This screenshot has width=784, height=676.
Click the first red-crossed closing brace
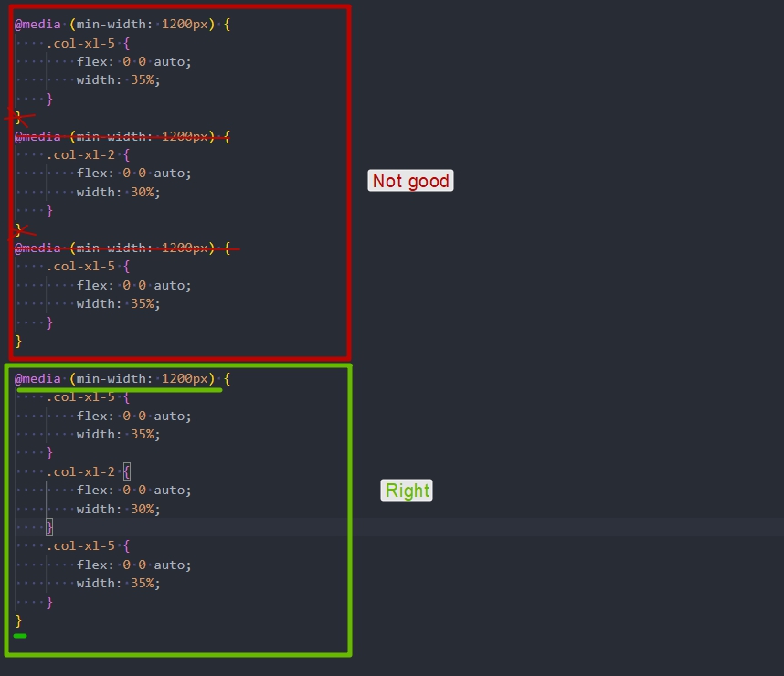click(x=19, y=117)
